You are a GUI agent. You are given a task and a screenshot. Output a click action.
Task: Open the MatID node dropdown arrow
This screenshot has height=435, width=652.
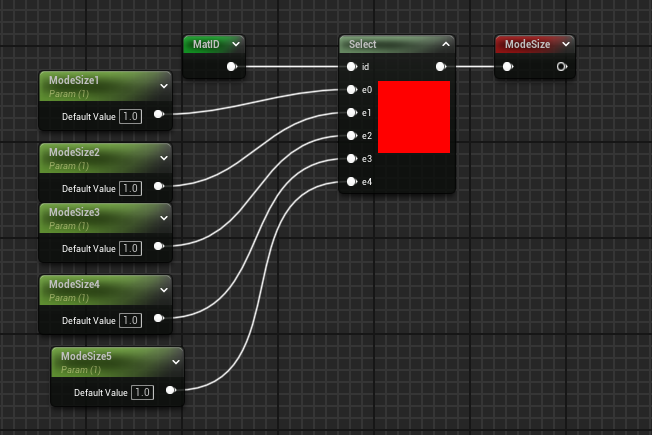tap(236, 45)
